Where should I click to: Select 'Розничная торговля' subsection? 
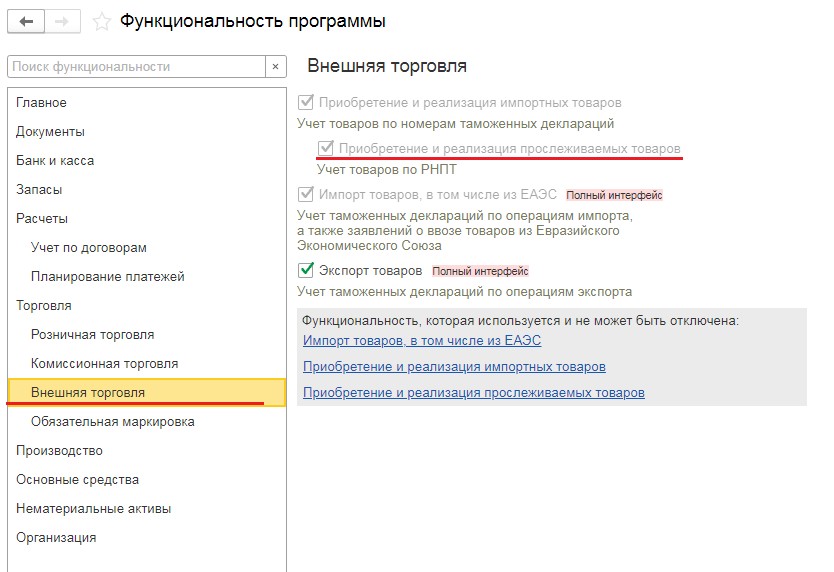tap(93, 335)
